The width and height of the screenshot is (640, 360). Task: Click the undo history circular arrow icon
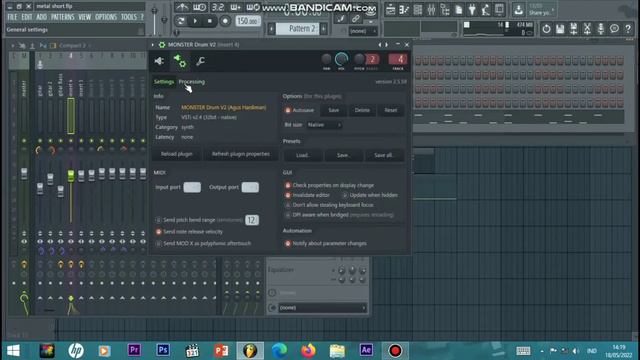[546, 29]
